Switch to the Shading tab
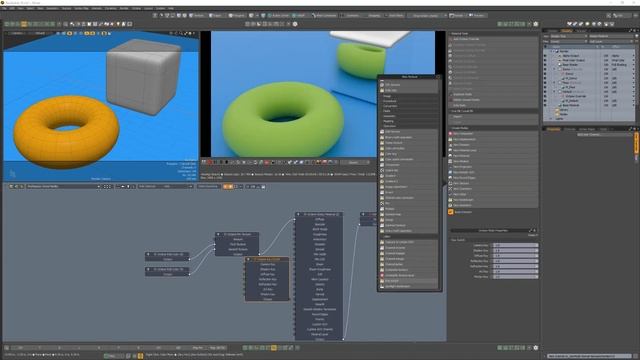The image size is (640, 360). point(566,31)
